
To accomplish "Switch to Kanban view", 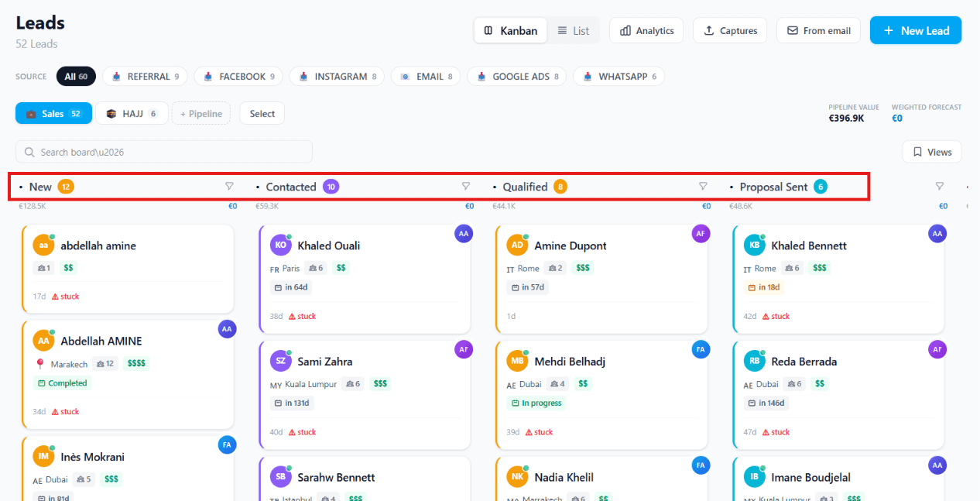I will click(511, 31).
